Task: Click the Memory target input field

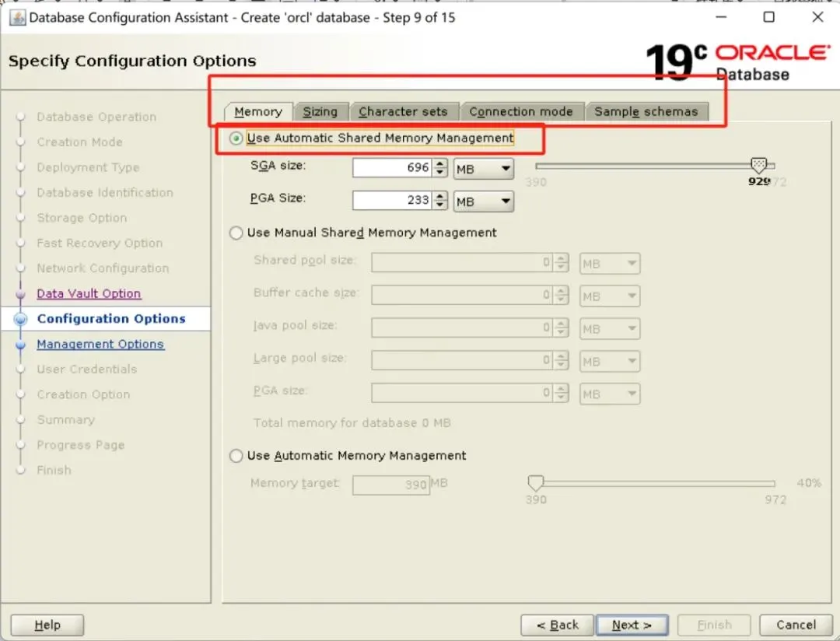Action: point(391,485)
